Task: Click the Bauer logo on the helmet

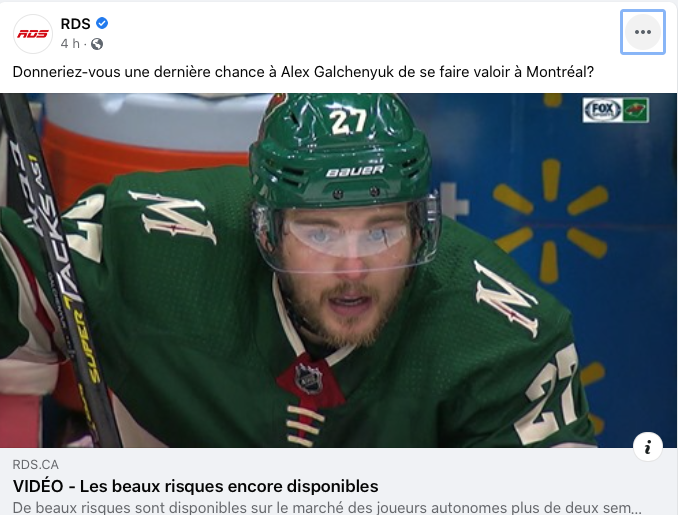Action: pos(355,171)
